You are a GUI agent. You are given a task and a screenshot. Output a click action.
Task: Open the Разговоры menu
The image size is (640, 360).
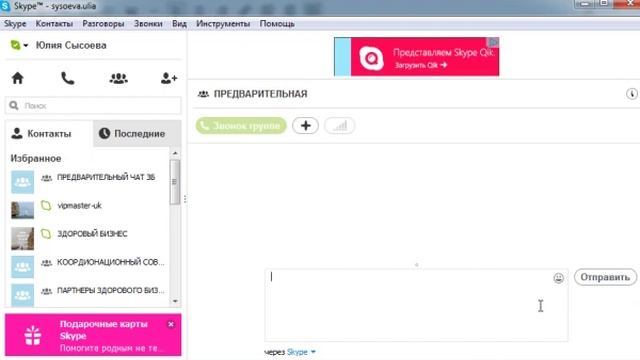point(103,24)
